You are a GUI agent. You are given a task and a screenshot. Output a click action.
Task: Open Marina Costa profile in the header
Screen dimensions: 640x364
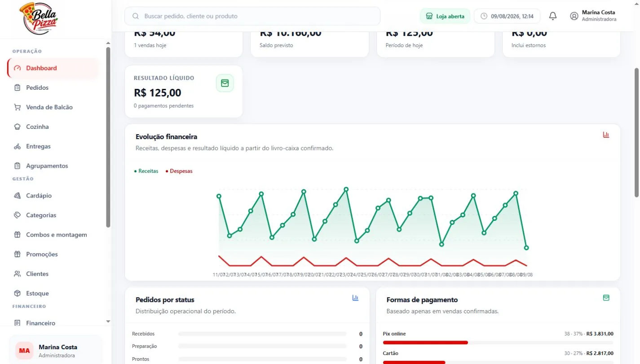593,16
